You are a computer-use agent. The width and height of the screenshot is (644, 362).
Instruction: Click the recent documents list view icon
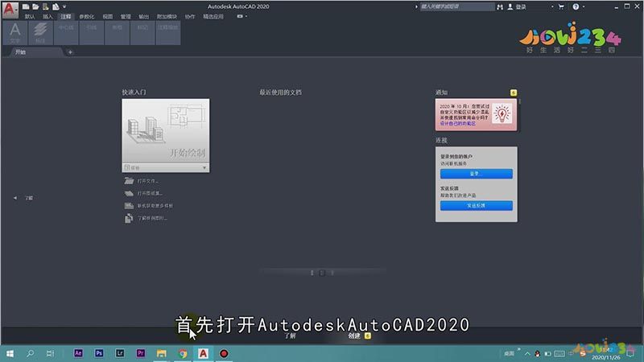[x=322, y=273]
